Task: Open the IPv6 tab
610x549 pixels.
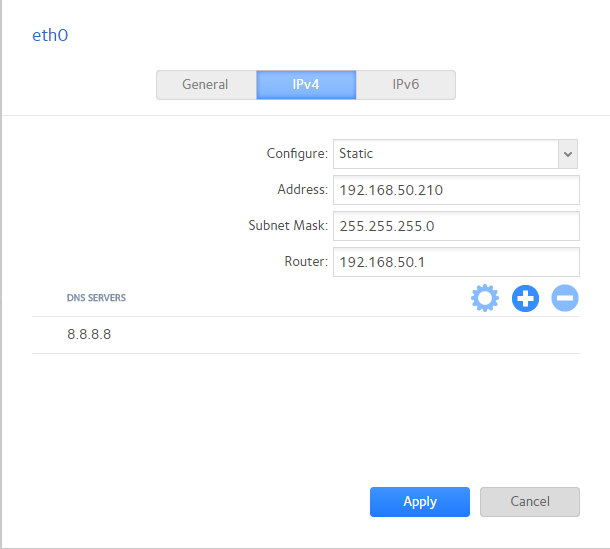Action: pyautogui.click(x=405, y=85)
